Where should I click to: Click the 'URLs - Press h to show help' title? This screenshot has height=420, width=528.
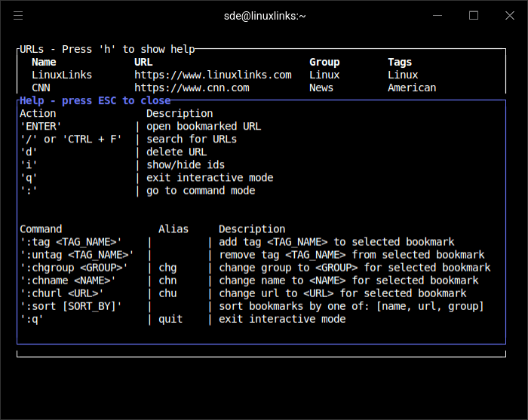point(107,49)
